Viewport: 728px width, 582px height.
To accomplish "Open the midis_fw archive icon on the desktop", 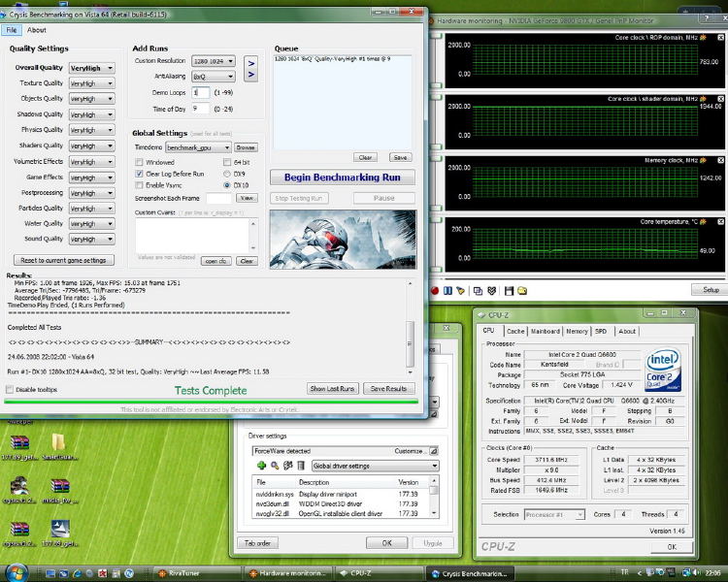I will (60, 485).
